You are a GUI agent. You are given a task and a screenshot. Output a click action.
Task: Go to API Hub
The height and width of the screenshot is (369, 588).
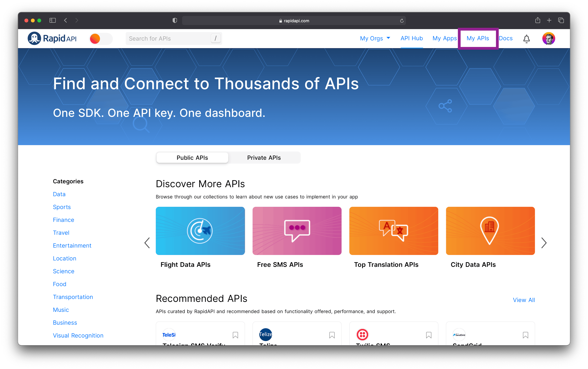tap(411, 38)
